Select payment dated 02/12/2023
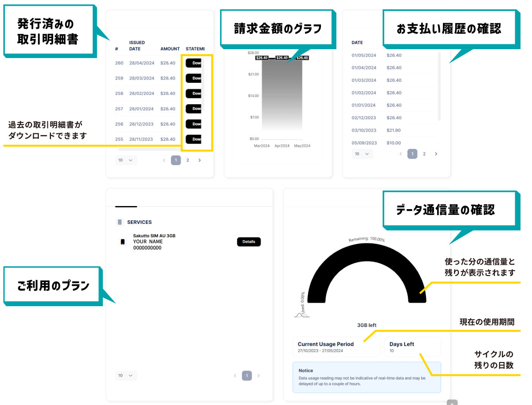 coord(364,118)
